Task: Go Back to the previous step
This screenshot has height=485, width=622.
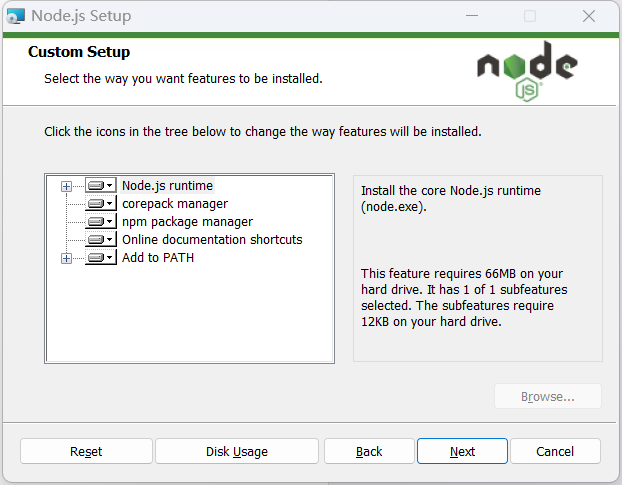Action: click(369, 451)
